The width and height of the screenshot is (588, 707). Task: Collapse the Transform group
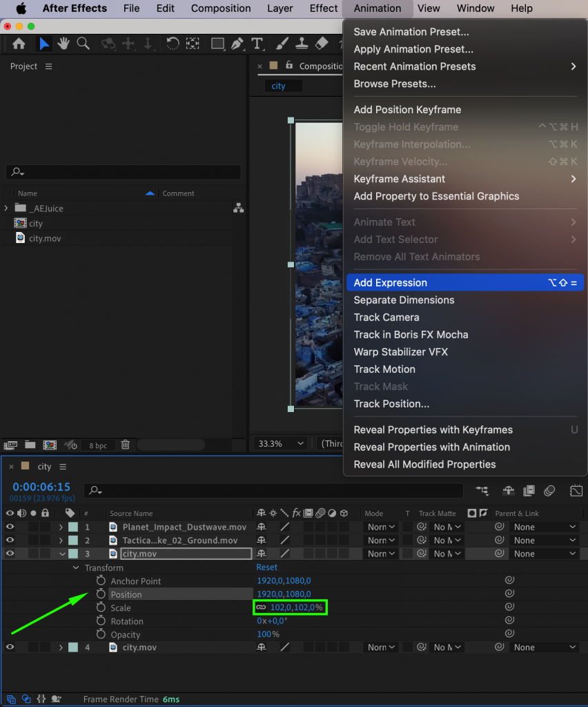pyautogui.click(x=77, y=568)
